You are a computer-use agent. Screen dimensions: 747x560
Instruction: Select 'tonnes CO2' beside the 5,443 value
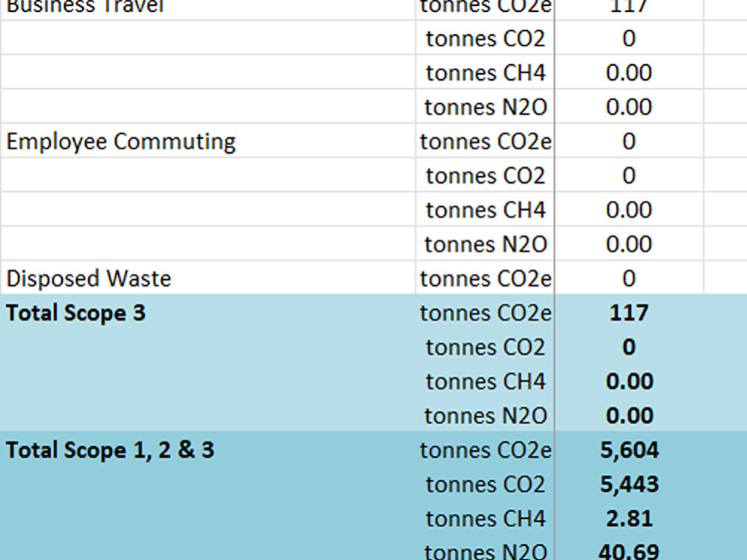pos(485,484)
